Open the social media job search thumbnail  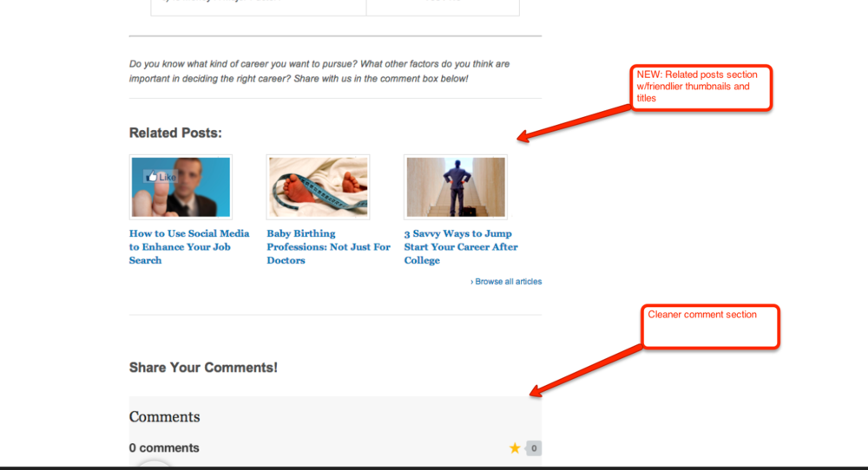[x=181, y=186]
